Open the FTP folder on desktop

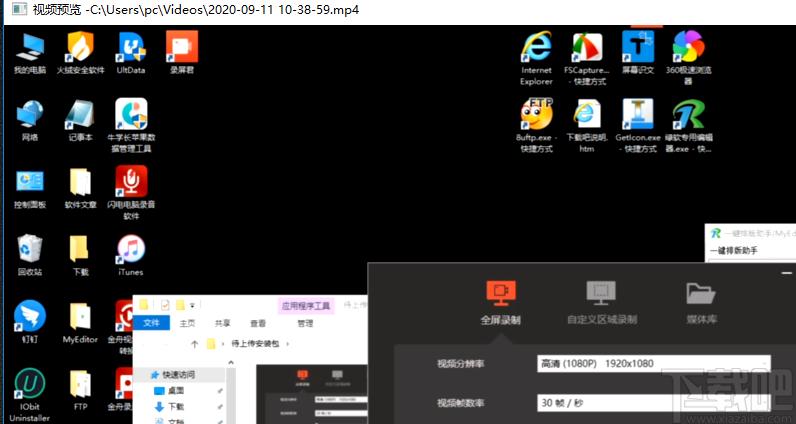80,390
